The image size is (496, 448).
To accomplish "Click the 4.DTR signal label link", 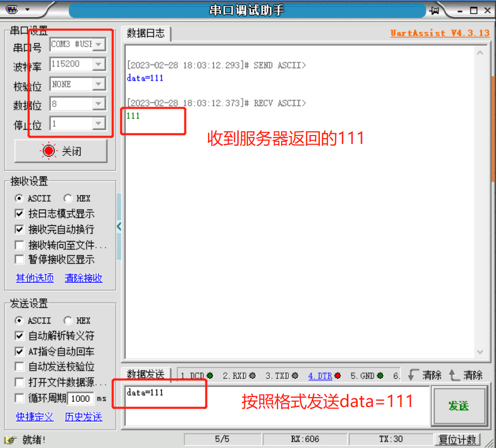I will pos(320,376).
